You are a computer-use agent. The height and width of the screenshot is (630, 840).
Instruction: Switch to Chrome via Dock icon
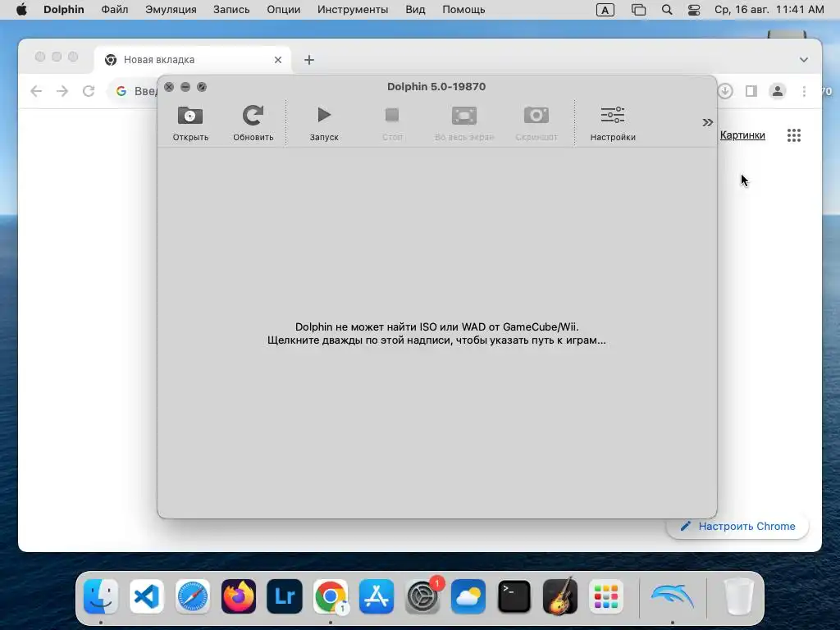(x=331, y=596)
